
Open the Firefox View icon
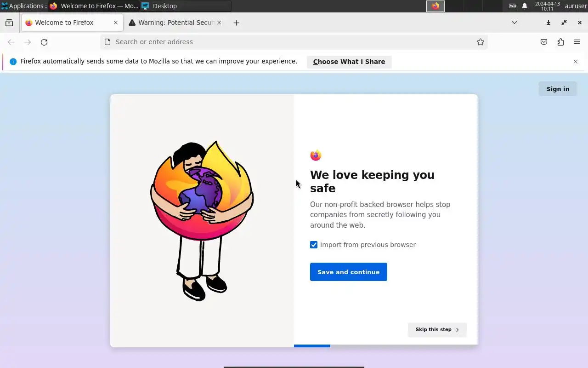click(9, 23)
